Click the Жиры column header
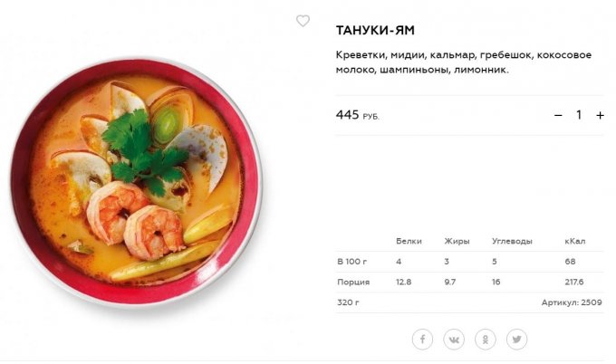 (457, 241)
